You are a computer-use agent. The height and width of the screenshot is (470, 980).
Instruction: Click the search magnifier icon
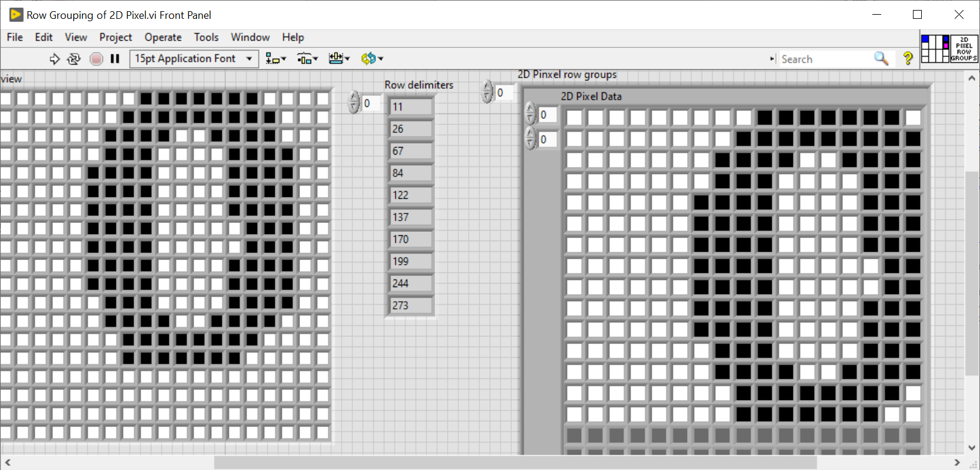(x=881, y=59)
